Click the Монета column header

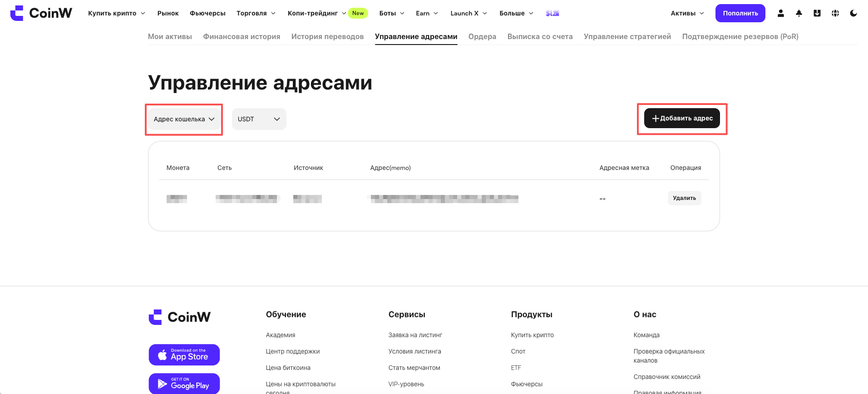click(178, 168)
